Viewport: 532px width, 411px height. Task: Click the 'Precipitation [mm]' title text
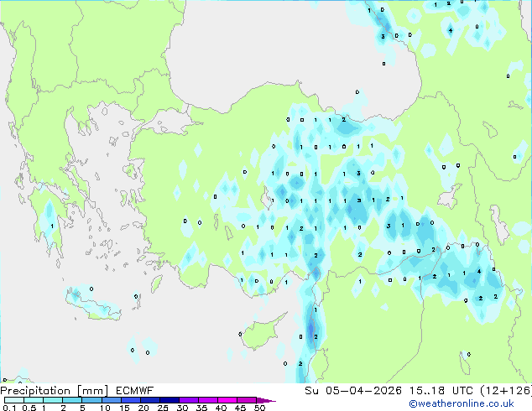pyautogui.click(x=55, y=391)
